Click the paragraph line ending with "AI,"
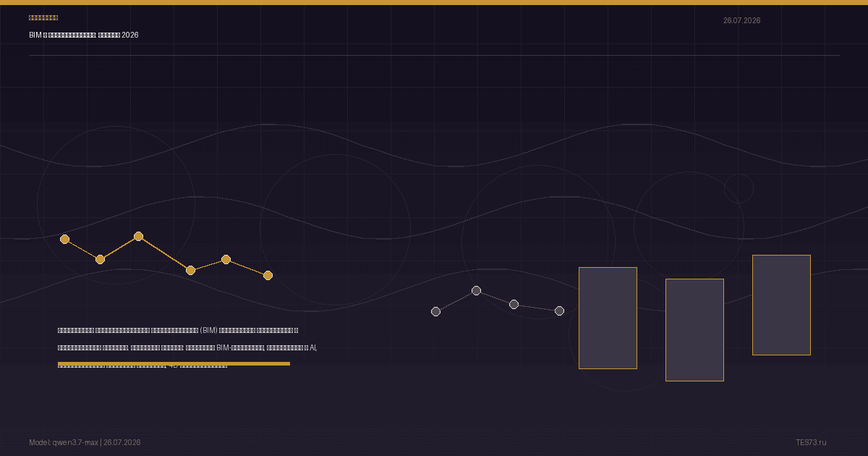Viewport: 868px width, 456px height. point(187,347)
